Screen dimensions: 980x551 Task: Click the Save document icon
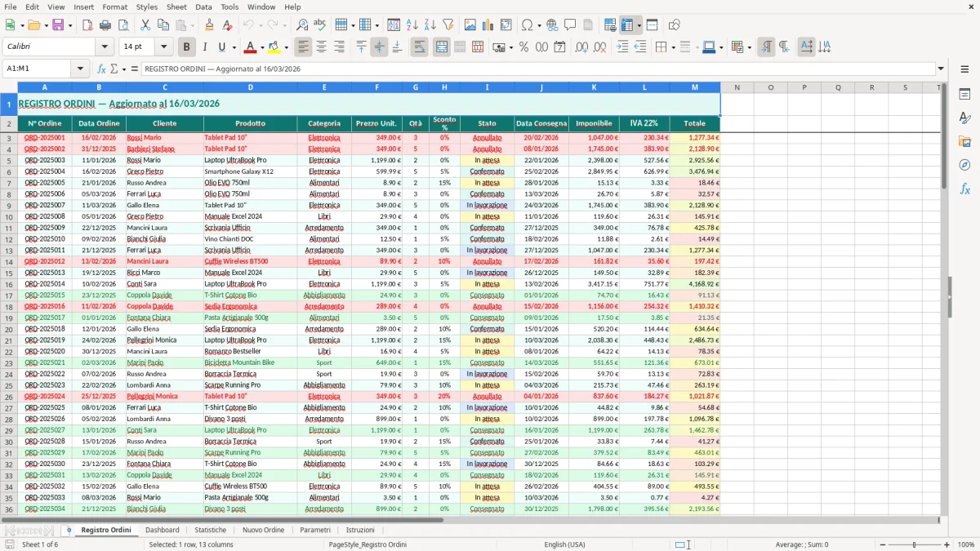[57, 25]
